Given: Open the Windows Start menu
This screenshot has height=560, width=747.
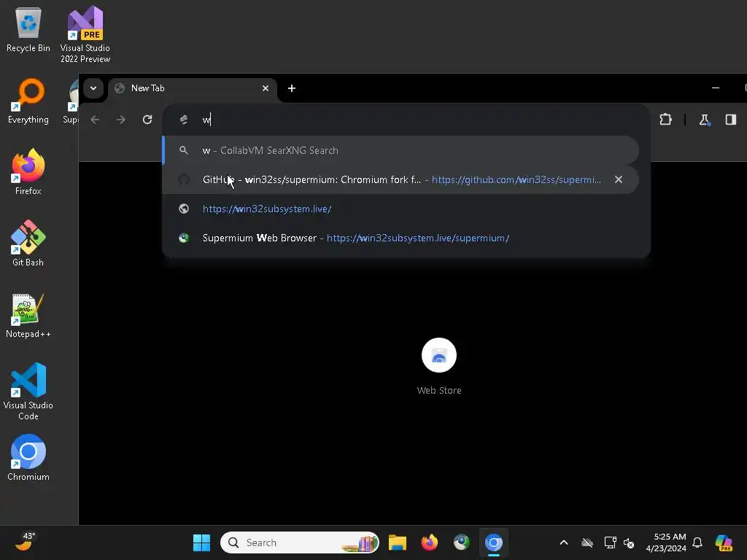Looking at the screenshot, I should 201,542.
